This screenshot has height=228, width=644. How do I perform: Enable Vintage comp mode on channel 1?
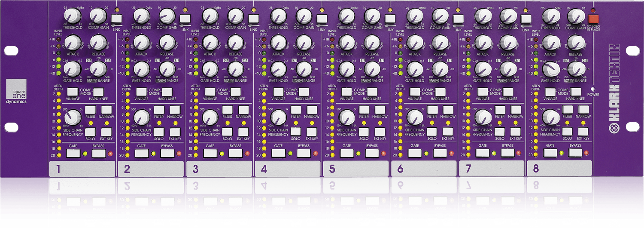73,91
